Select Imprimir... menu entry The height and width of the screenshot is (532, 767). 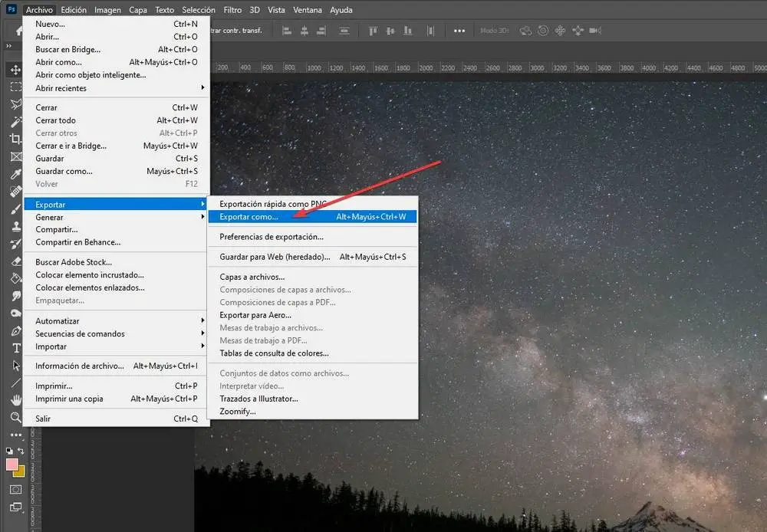pyautogui.click(x=117, y=386)
